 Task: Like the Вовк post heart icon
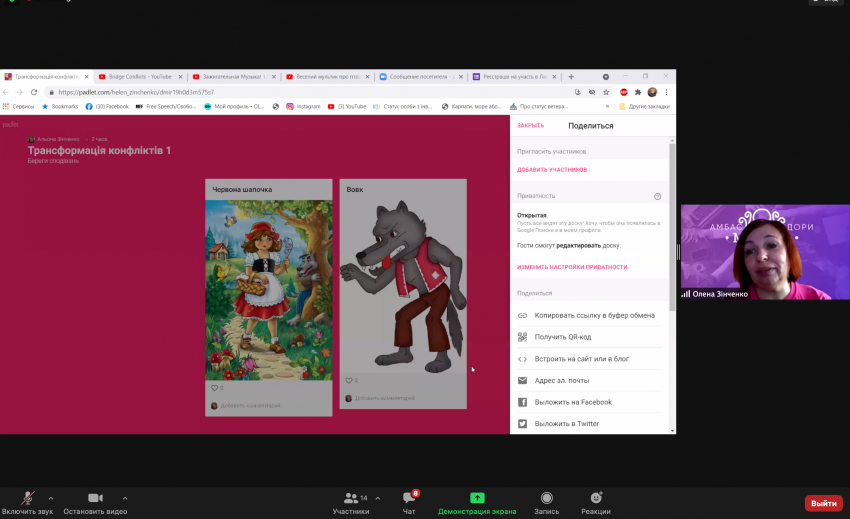tap(349, 380)
